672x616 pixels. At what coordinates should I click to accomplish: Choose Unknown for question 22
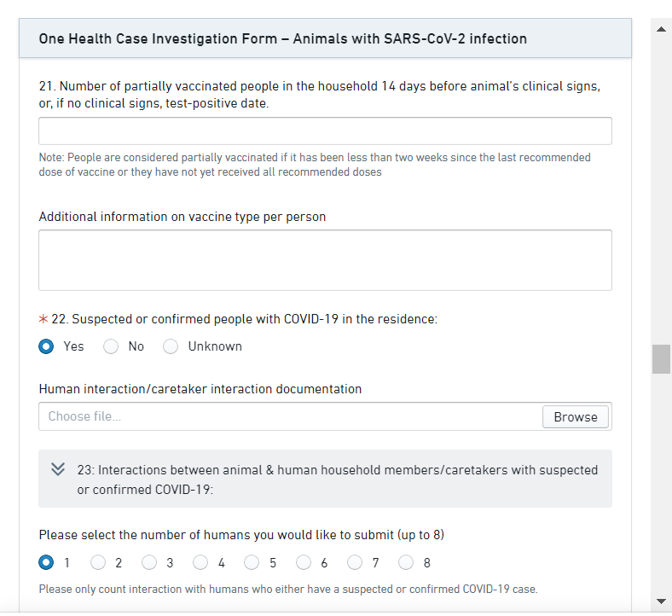[171, 346]
